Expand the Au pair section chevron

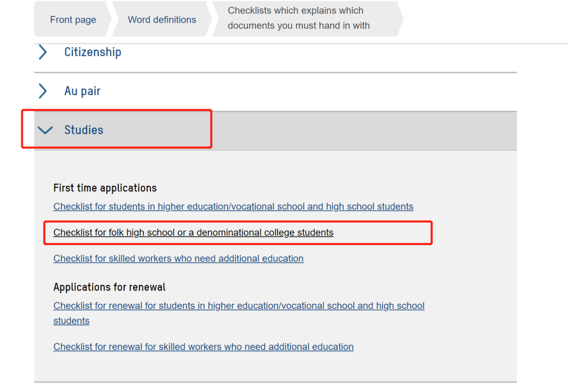pos(43,91)
